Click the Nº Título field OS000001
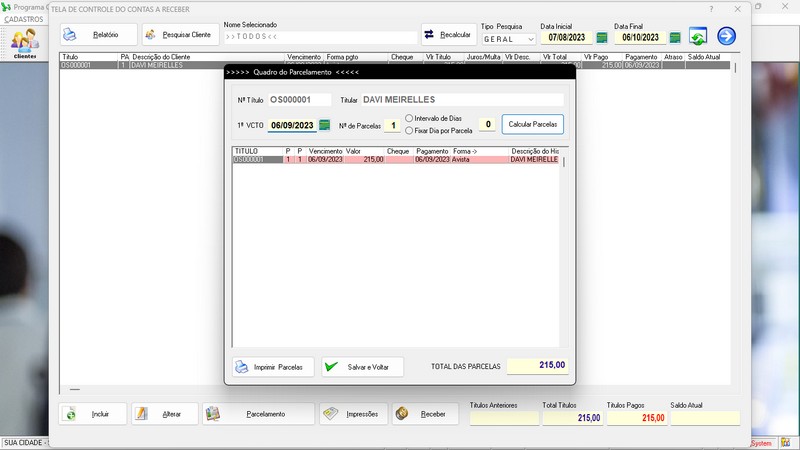Screen dimensions: 800x450 [299, 99]
